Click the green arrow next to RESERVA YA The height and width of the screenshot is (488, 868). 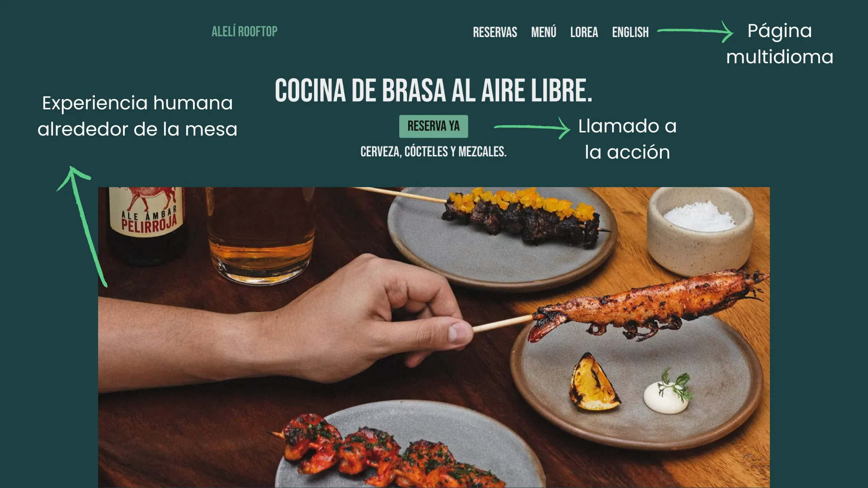click(x=532, y=127)
